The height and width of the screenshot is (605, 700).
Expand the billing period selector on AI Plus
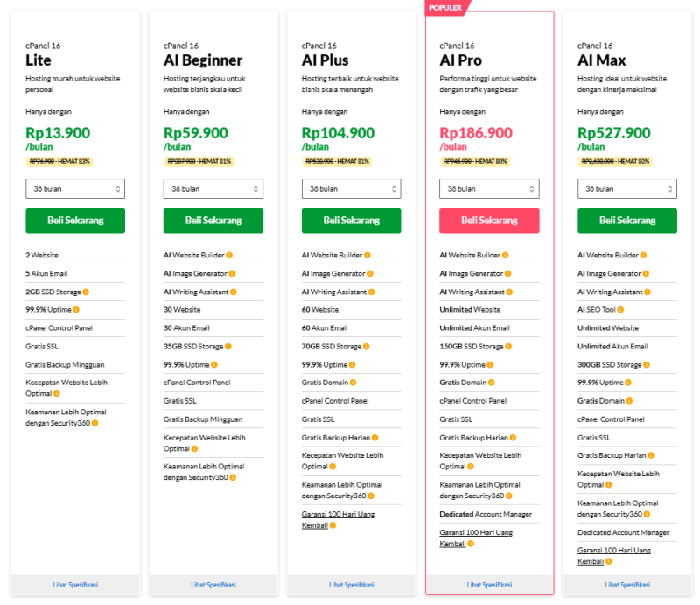click(x=351, y=188)
